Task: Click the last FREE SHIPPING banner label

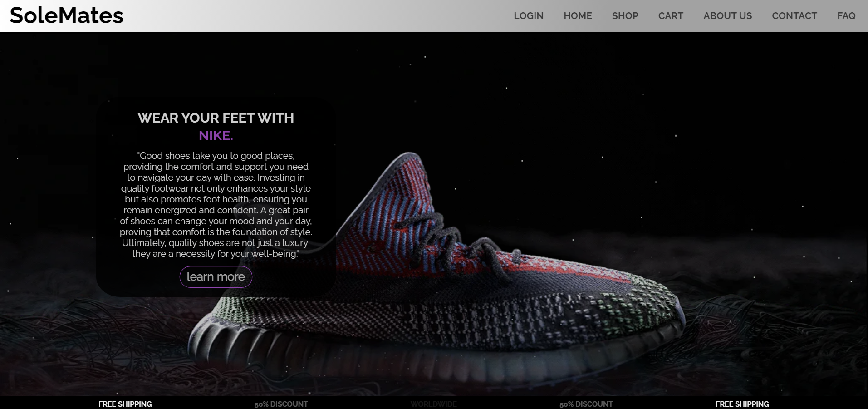Action: [742, 404]
